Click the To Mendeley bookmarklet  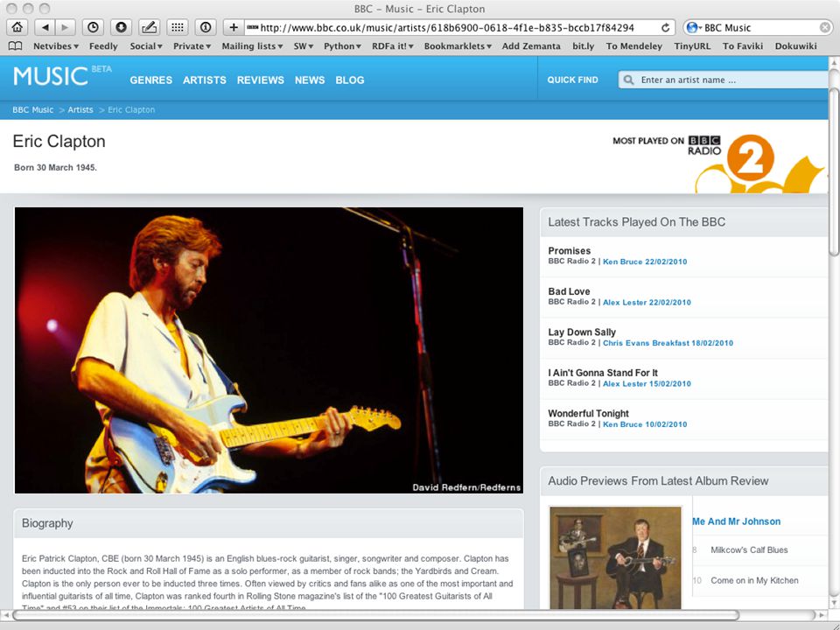point(634,46)
